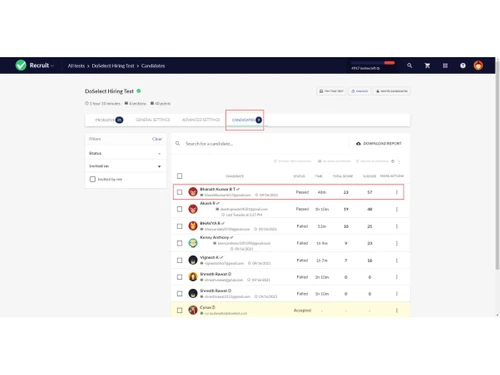Screen dimensions: 500x375
Task: Click Vignesh K's avatar
Action: point(193,260)
